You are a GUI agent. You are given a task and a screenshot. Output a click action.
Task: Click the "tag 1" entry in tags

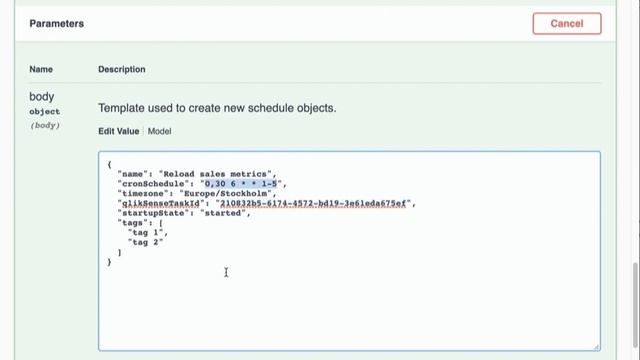[x=145, y=233]
